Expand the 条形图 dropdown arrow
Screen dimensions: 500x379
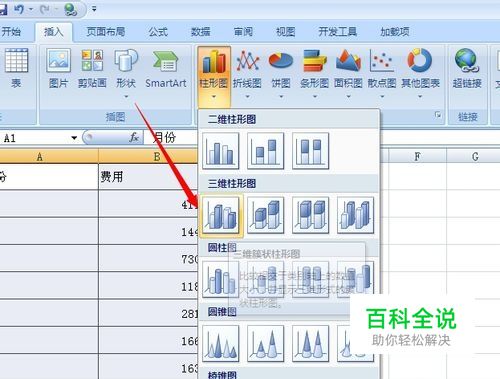coord(315,97)
